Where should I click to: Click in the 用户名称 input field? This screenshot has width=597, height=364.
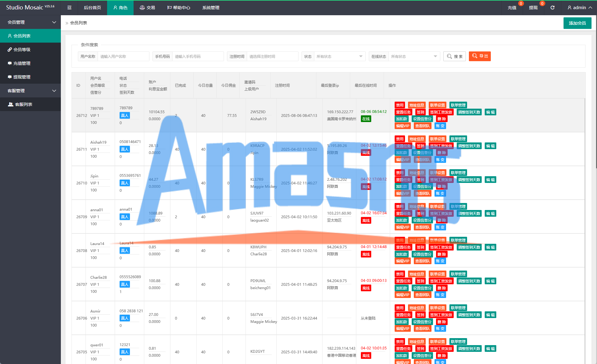(x=123, y=56)
